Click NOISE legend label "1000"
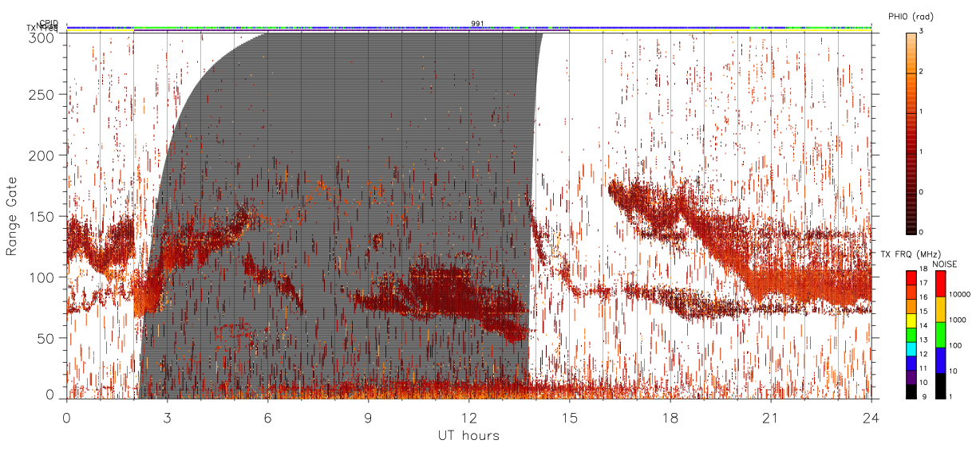This screenshot has width=980, height=452. 959,320
